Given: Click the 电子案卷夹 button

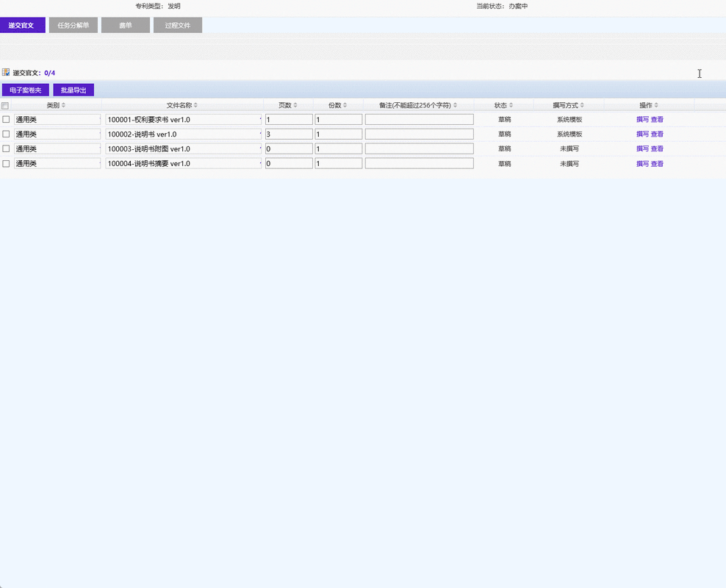Looking at the screenshot, I should tap(25, 90).
